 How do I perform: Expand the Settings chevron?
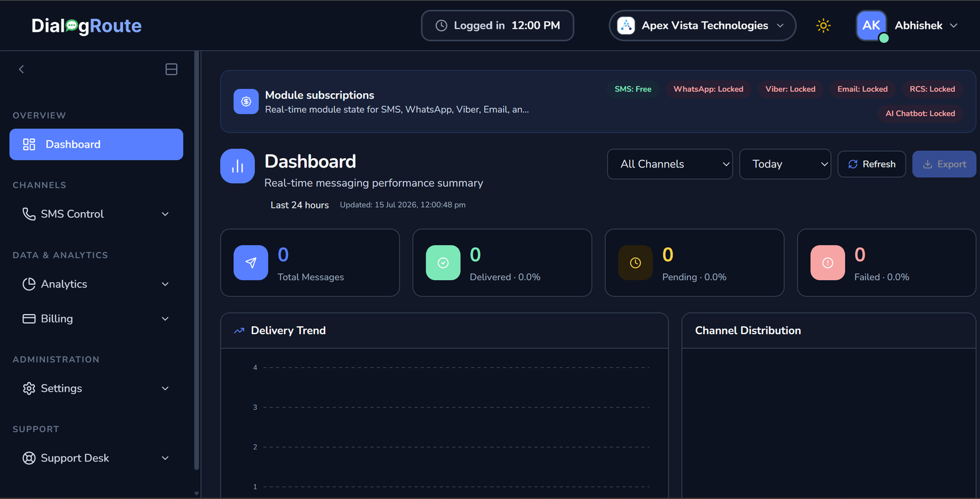pyautogui.click(x=165, y=389)
